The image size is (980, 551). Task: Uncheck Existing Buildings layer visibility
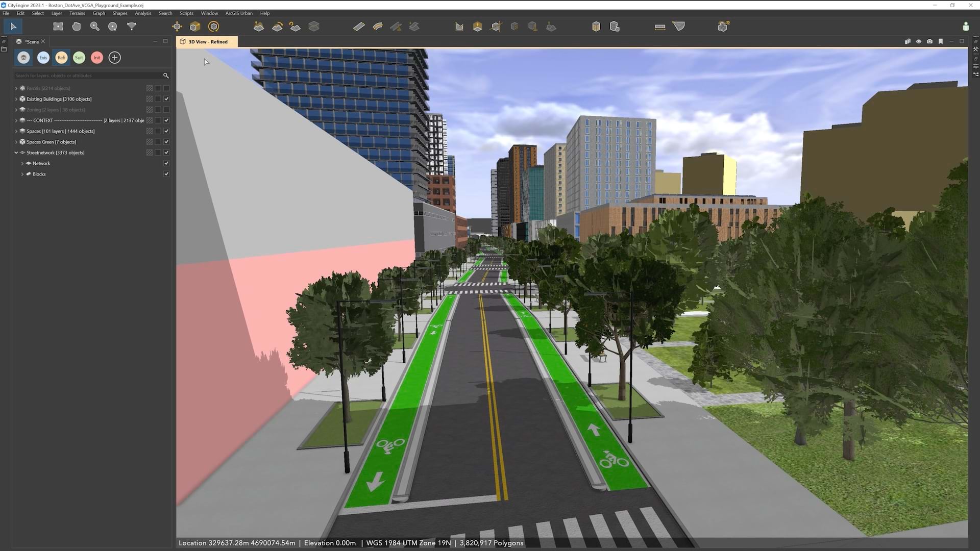point(166,99)
